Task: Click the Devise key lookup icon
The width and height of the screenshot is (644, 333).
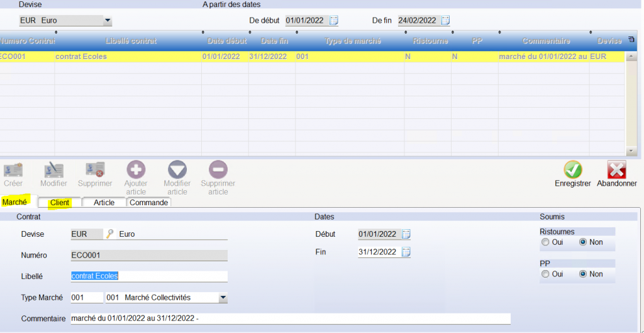Action: pyautogui.click(x=109, y=234)
